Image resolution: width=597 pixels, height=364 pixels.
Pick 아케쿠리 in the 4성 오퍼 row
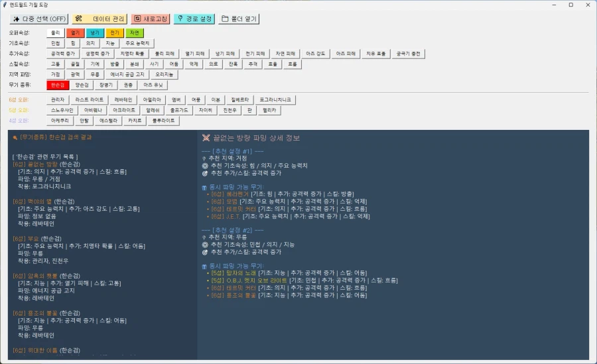click(60, 121)
